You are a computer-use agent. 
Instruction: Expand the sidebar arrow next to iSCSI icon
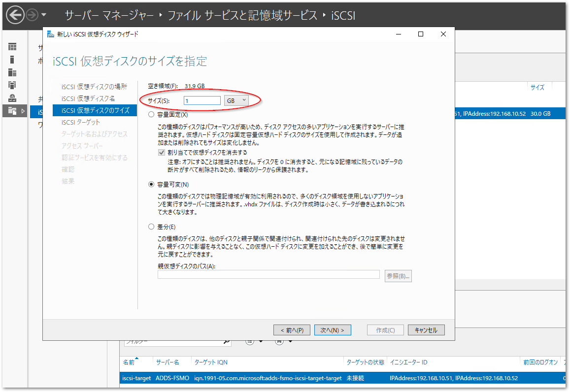click(x=22, y=112)
